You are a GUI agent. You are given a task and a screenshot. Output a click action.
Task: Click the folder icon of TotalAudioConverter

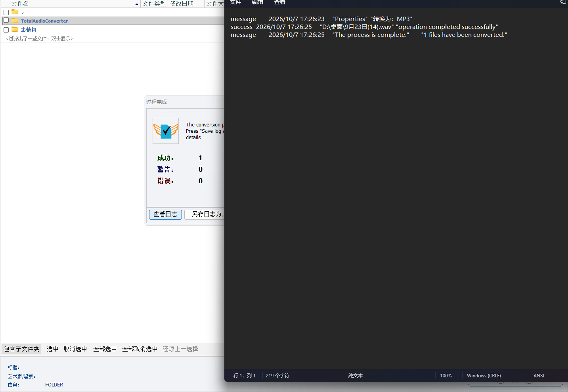(15, 20)
